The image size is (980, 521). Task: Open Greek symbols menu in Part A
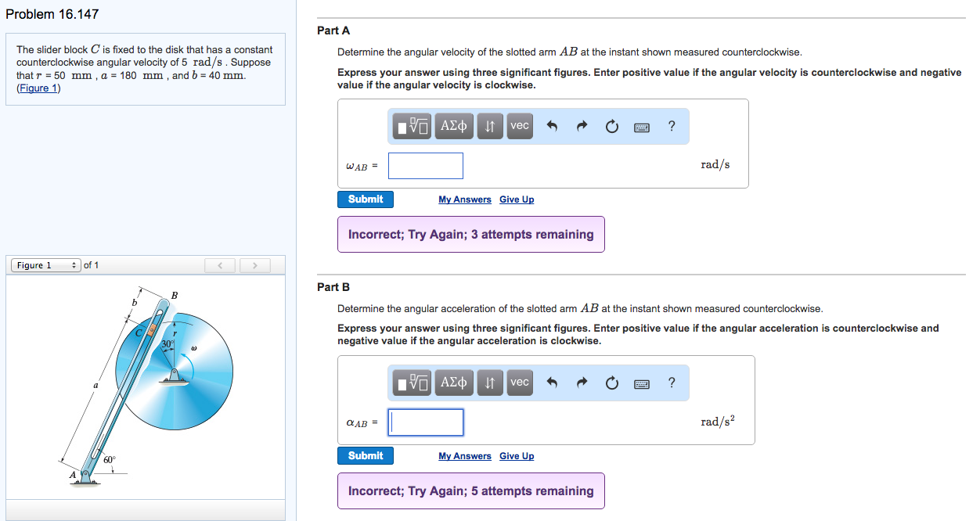454,126
